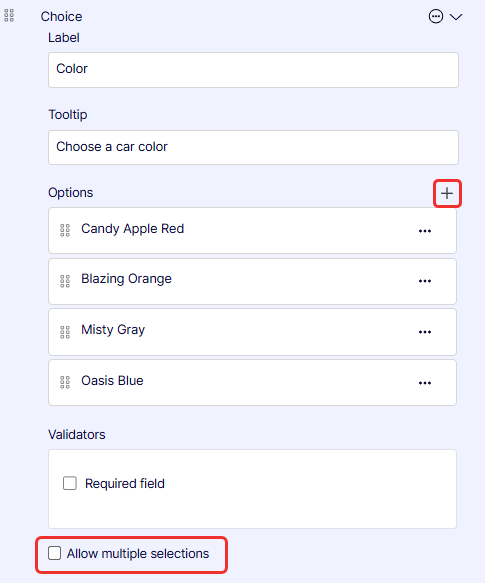
Task: Click drag handle of Misty Gray option
Action: (65, 332)
